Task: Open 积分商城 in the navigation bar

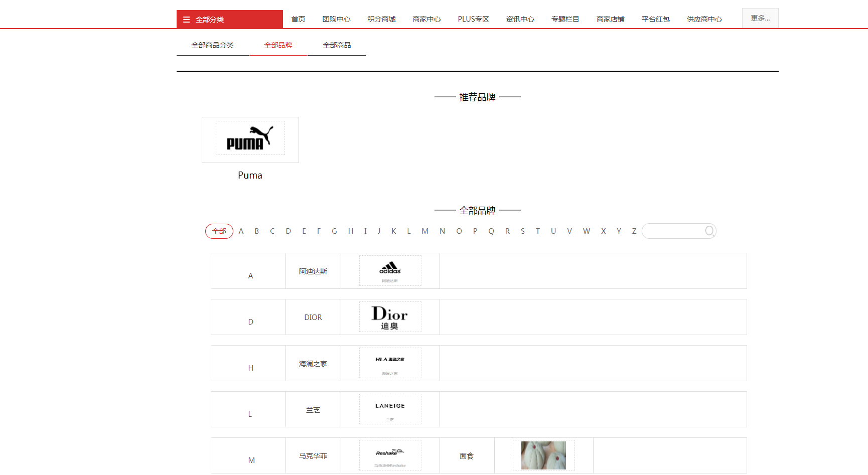Action: (381, 19)
